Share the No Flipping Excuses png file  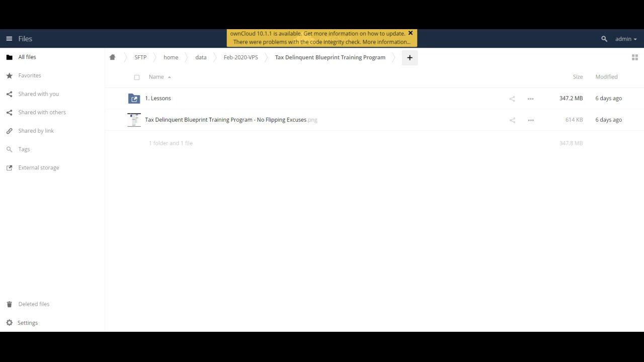512,120
